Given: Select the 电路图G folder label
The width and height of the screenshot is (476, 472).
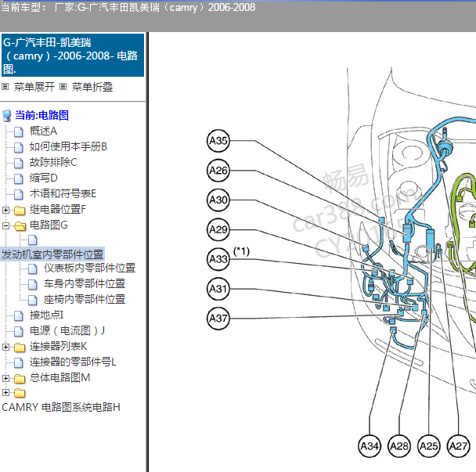Looking at the screenshot, I should pyautogui.click(x=49, y=225).
